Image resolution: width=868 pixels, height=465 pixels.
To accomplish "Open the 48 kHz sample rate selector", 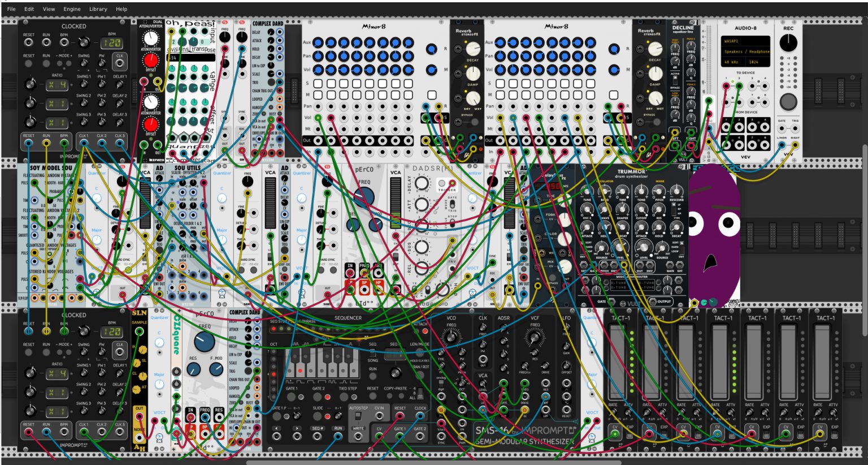I will 733,62.
